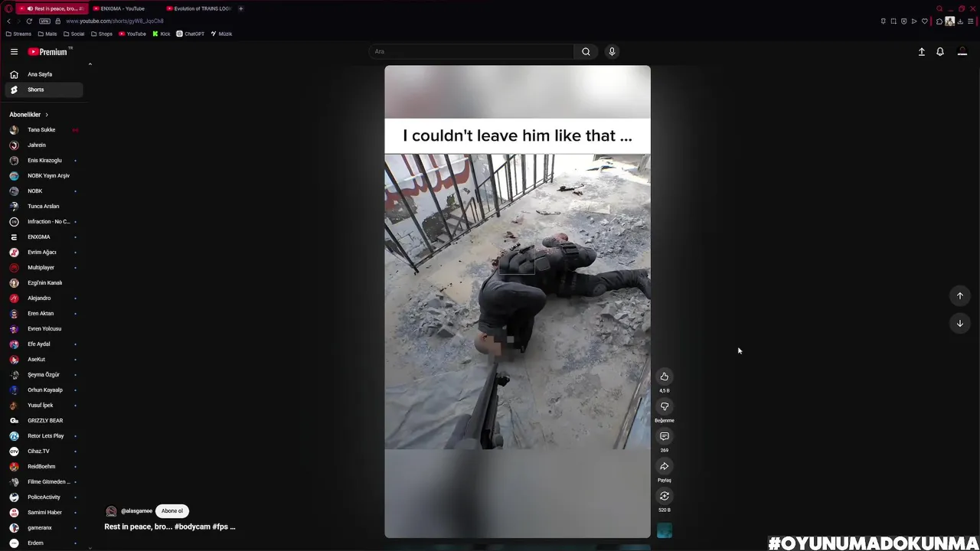
Task: Go to Ana Sayfa in the sidebar
Action: [44, 74]
